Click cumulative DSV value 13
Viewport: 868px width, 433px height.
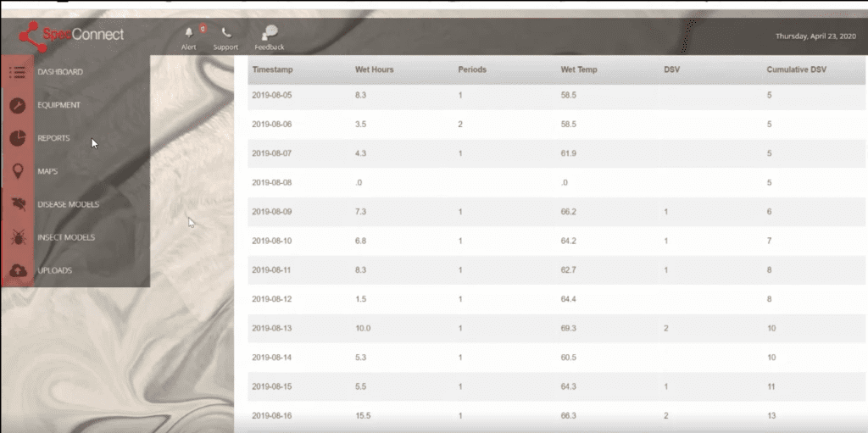[771, 415]
